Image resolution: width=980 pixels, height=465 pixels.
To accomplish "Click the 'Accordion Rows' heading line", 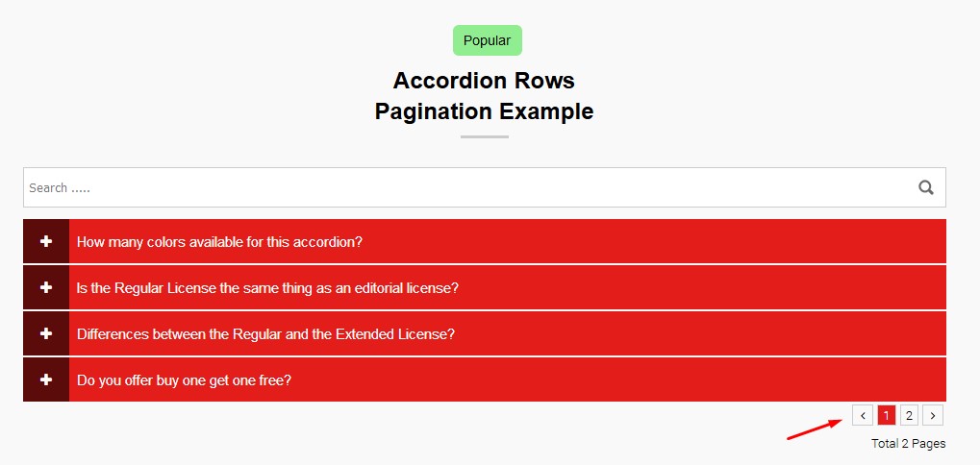I will click(484, 80).
